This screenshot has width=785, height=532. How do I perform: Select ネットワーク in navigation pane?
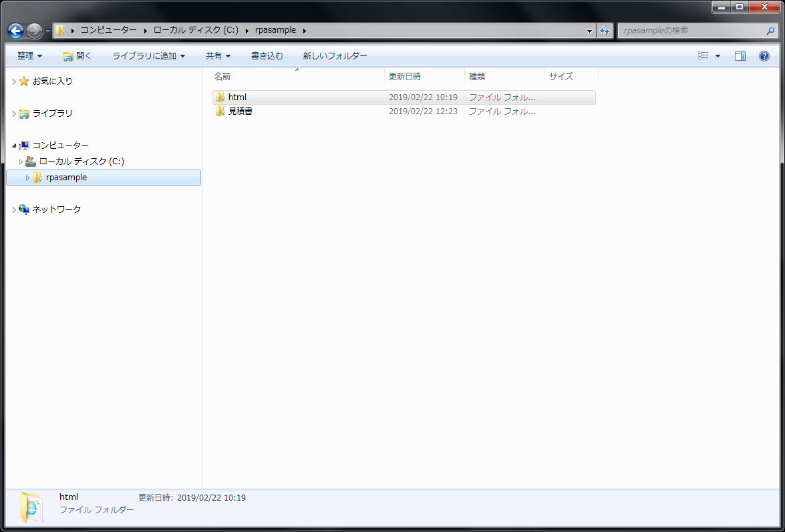[x=57, y=210]
